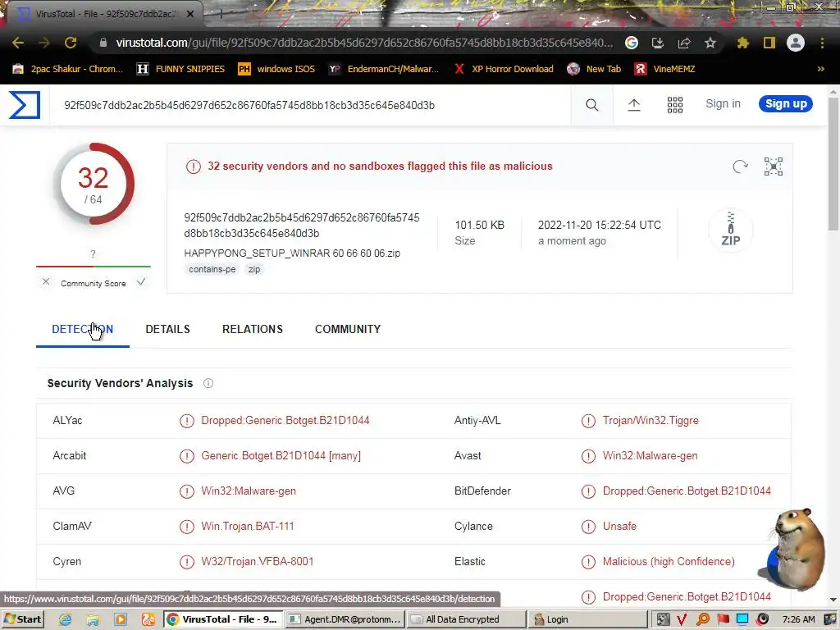Open the EndermanCH/Malwar... bookmark
The height and width of the screenshot is (630, 840).
tap(384, 69)
